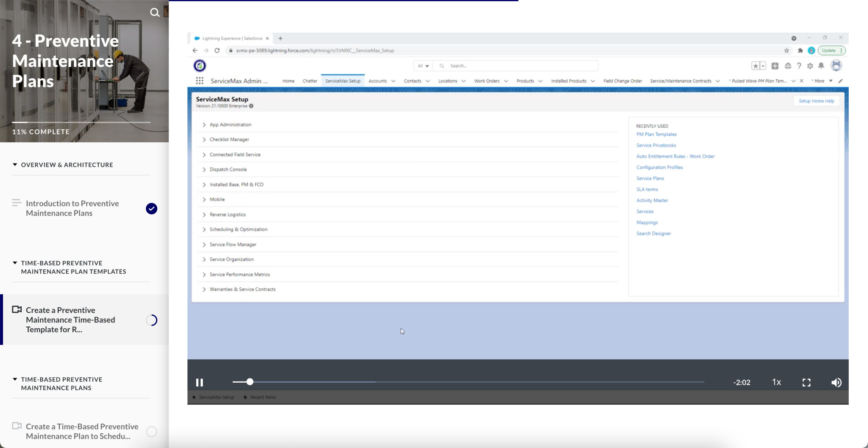Open the favorites list dropdown arrow
The height and width of the screenshot is (448, 868).
tap(763, 66)
